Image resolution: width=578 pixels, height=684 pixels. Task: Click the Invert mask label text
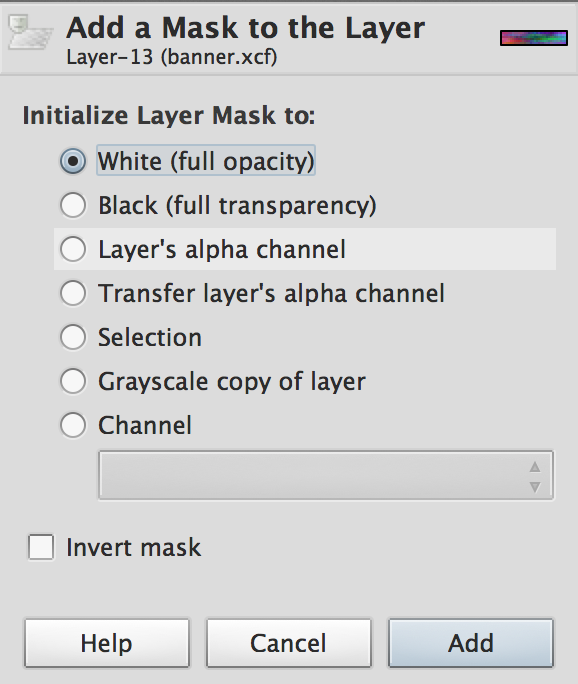pyautogui.click(x=133, y=547)
